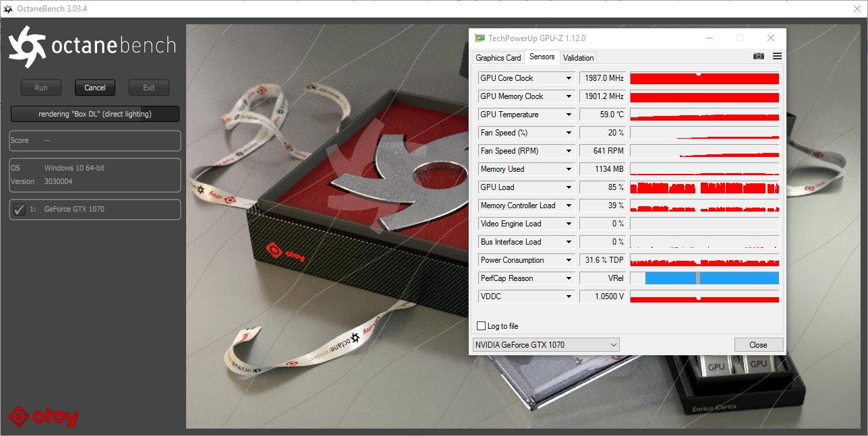This screenshot has height=436, width=868.
Task: Click the PerfCap Reason blue graph
Action: [x=705, y=278]
